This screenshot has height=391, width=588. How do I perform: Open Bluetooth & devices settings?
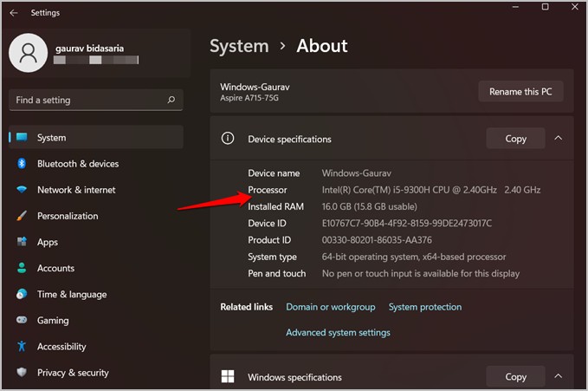(96, 164)
